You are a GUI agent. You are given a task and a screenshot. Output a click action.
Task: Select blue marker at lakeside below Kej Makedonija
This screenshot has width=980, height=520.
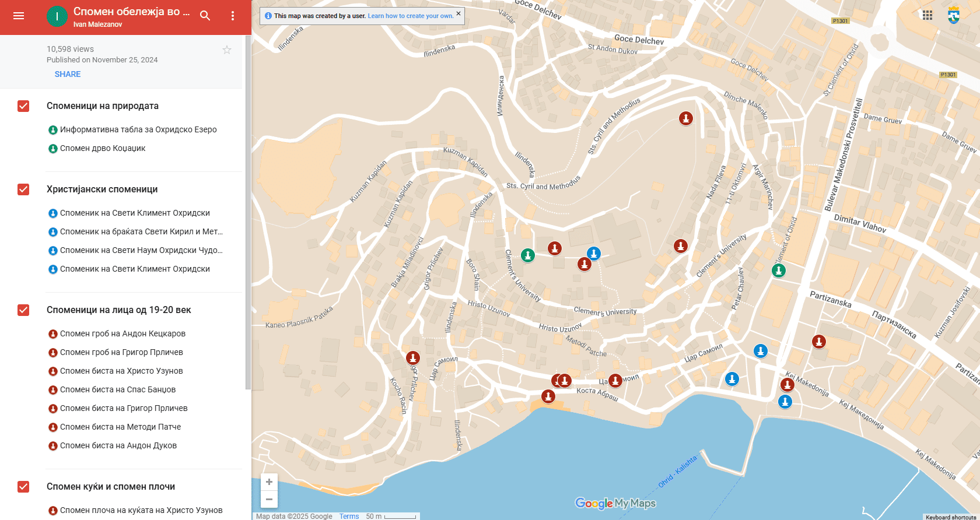tap(785, 402)
